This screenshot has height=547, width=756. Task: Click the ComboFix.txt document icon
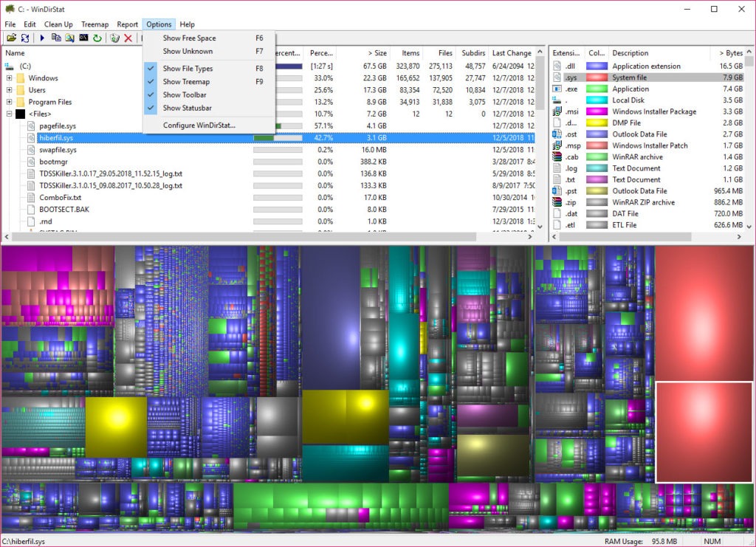coord(31,198)
